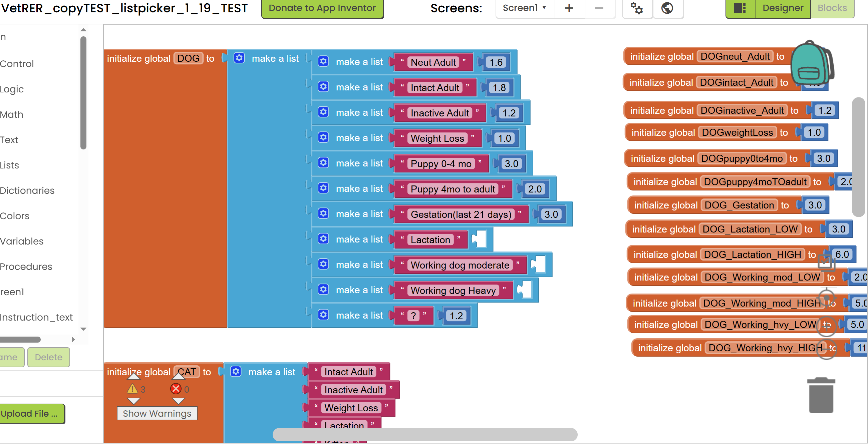Select the Variables block category
Image resolution: width=868 pixels, height=445 pixels.
[22, 241]
